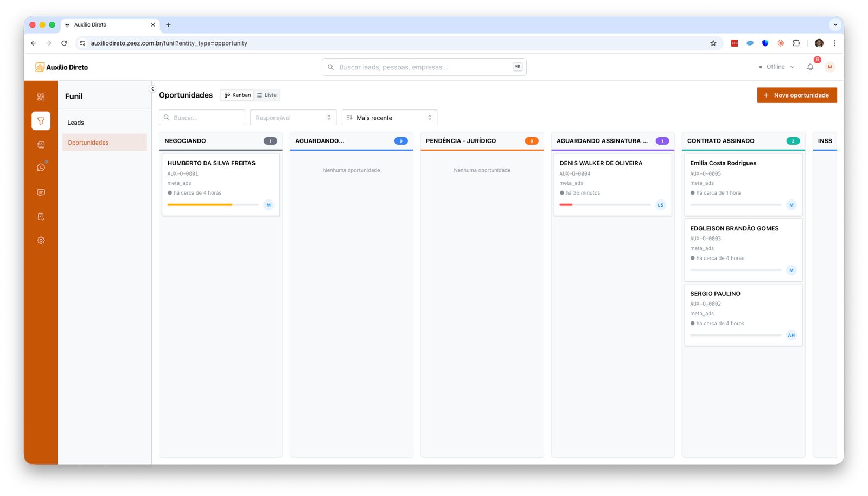The height and width of the screenshot is (496, 868).
Task: Switch to Kanban view
Action: [x=238, y=95]
